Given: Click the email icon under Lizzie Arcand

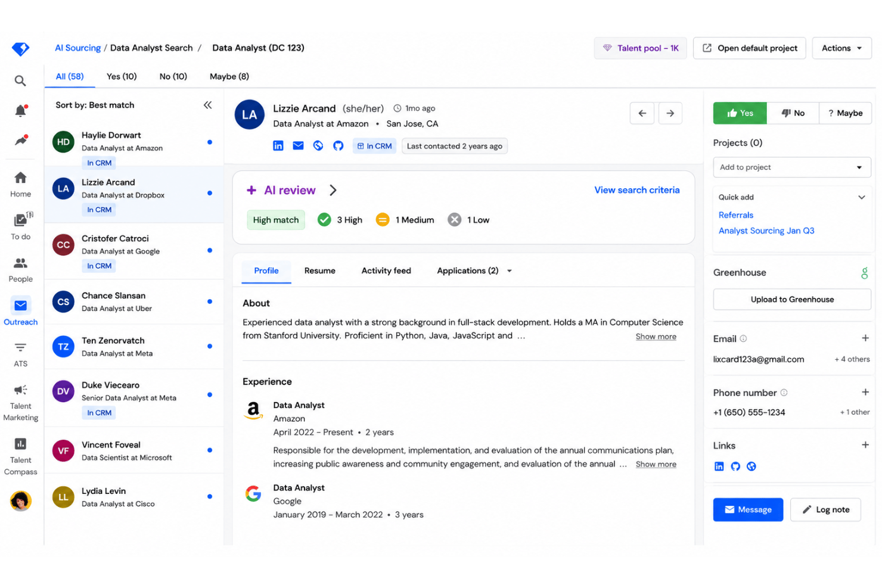Looking at the screenshot, I should point(298,146).
